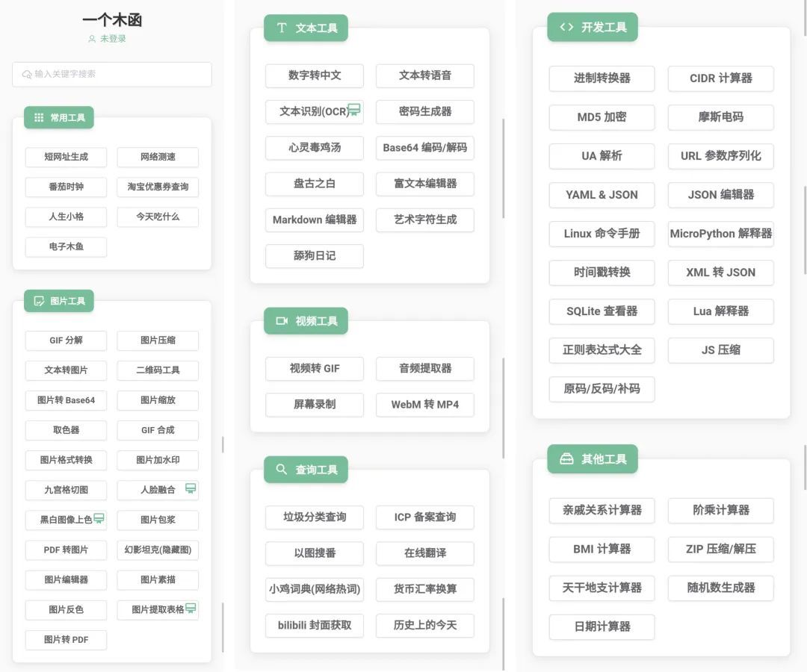Image resolution: width=807 pixels, height=672 pixels.
Task: Open the 二维码工具
Action: click(158, 370)
